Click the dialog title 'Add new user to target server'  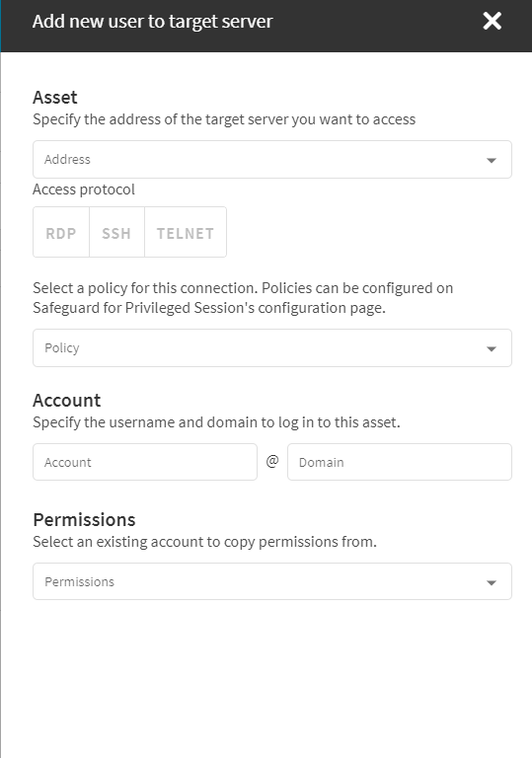152,22
